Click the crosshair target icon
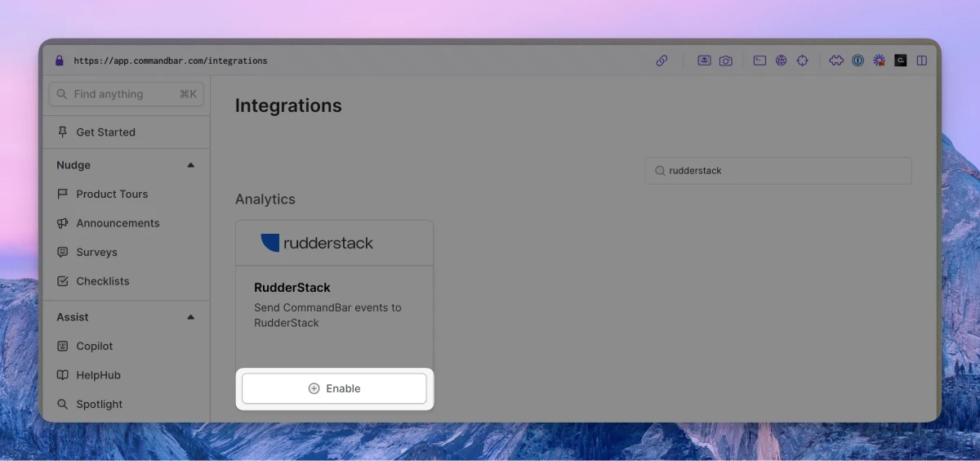Viewport: 980px width, 461px height. tap(802, 60)
